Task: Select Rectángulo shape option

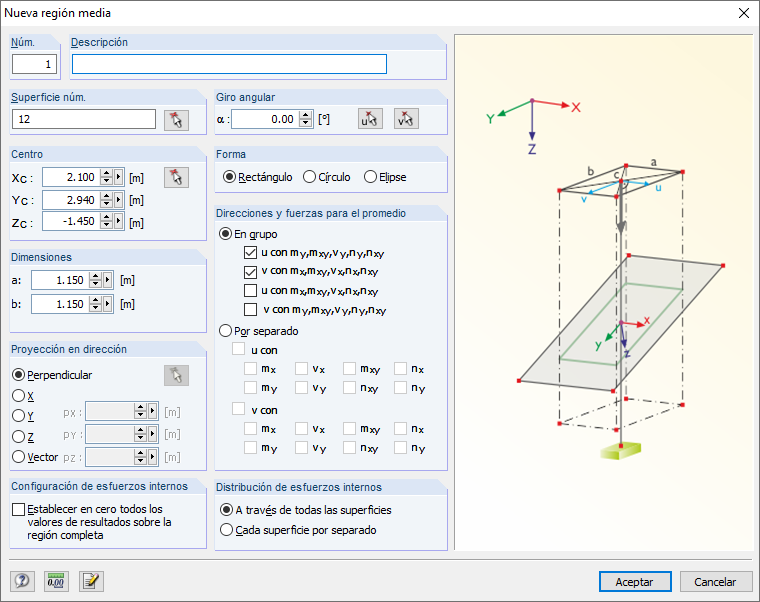Action: coord(257,177)
